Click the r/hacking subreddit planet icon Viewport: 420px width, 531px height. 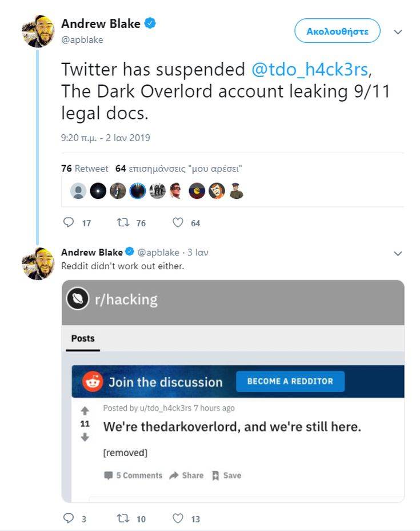click(78, 298)
